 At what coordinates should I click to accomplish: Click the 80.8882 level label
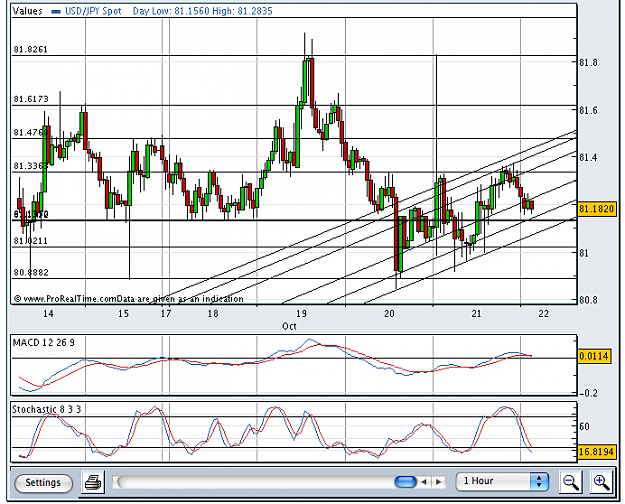pos(31,273)
